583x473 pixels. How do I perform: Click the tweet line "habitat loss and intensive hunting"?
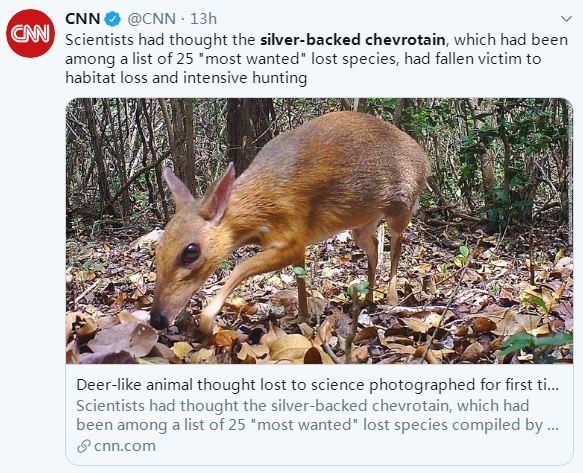tap(186, 78)
